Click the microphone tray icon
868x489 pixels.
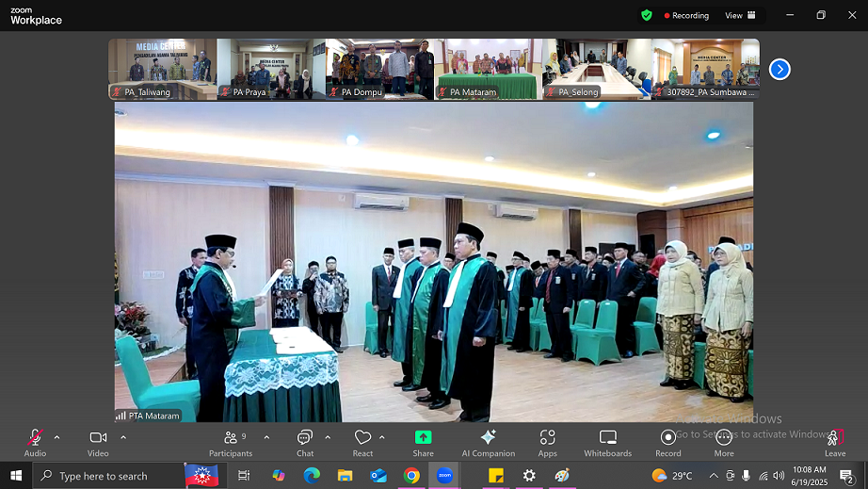pyautogui.click(x=747, y=476)
